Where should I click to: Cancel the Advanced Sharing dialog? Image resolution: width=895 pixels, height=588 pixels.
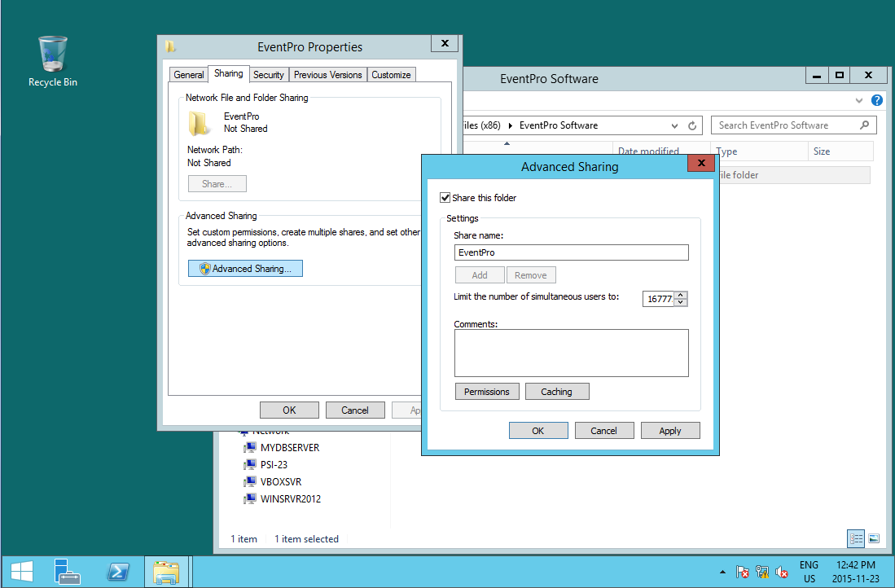604,431
